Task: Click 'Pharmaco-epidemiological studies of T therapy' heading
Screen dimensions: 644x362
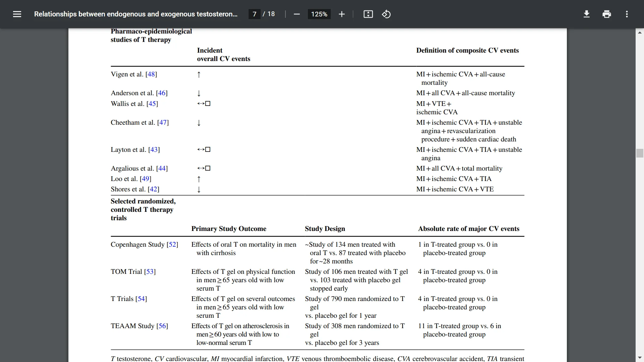Action: coord(151,36)
